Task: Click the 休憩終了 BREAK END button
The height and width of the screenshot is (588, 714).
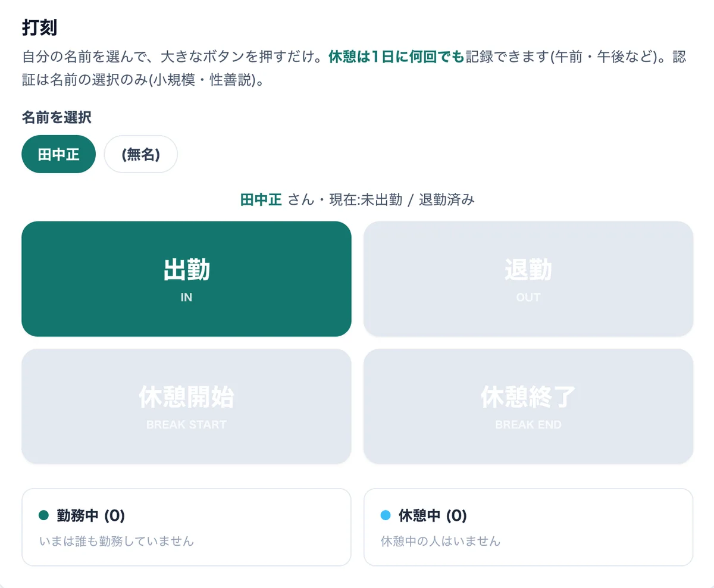Action: tap(528, 406)
